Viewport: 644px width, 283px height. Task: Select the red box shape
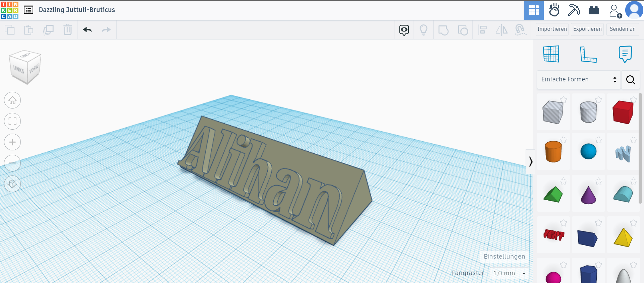[623, 112]
